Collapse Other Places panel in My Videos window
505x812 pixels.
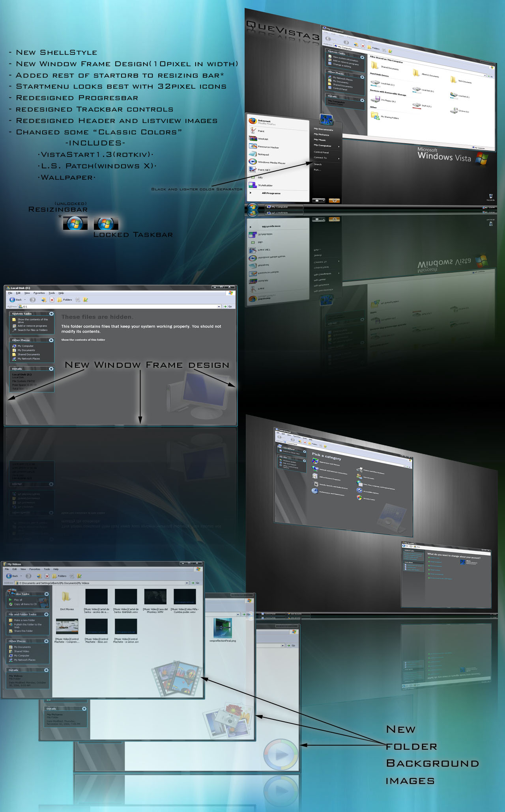click(47, 641)
